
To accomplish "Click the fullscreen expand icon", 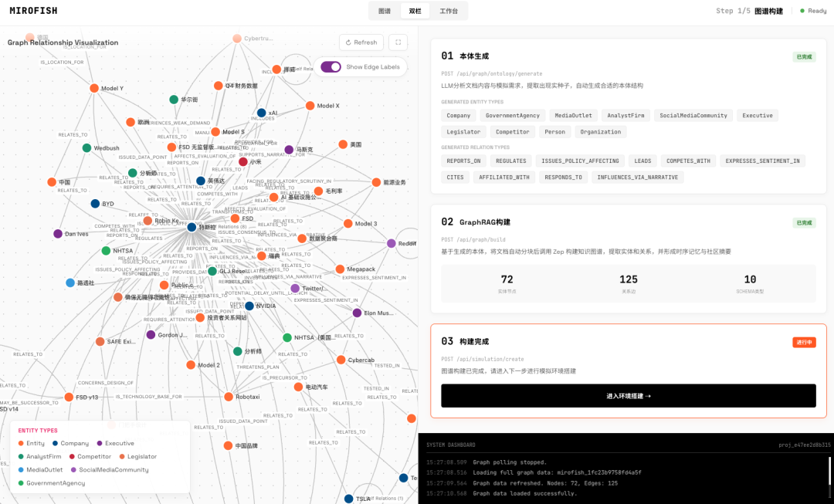I will [398, 42].
